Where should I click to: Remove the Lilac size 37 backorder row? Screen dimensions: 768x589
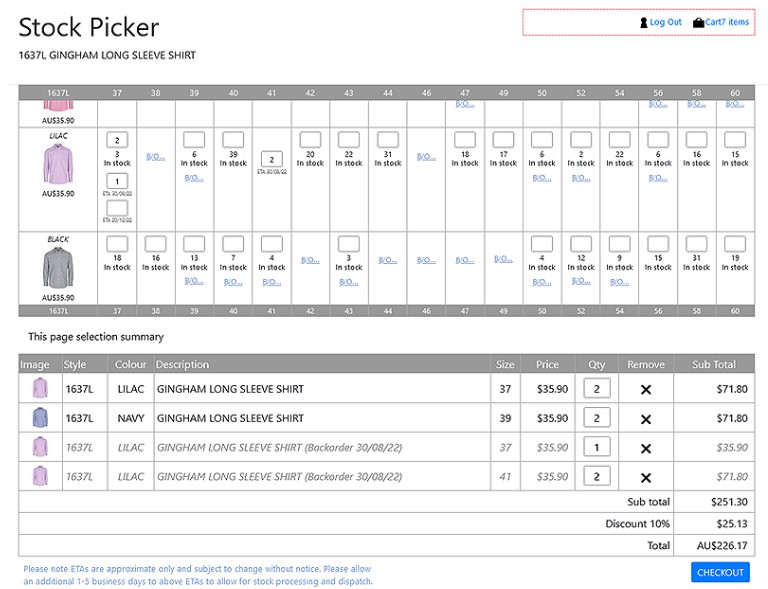[645, 448]
